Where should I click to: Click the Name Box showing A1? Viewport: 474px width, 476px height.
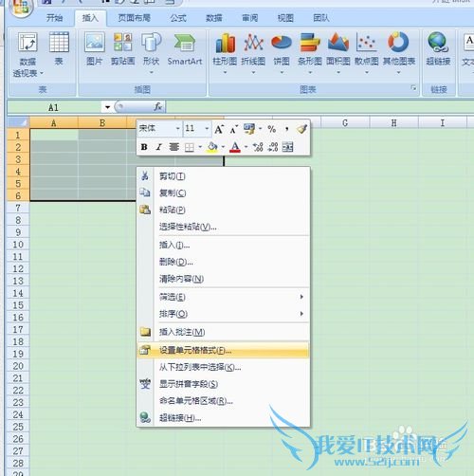[x=54, y=107]
